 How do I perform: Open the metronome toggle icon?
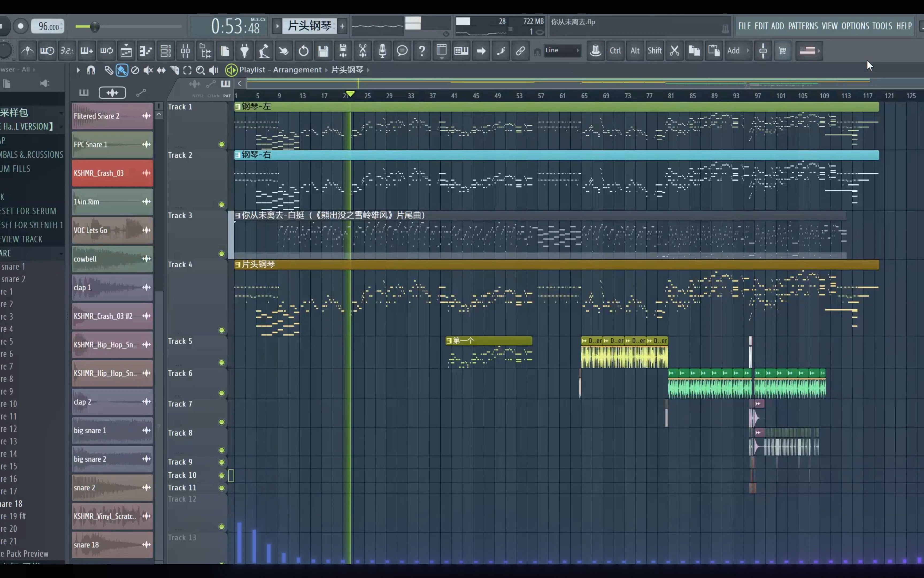point(28,51)
